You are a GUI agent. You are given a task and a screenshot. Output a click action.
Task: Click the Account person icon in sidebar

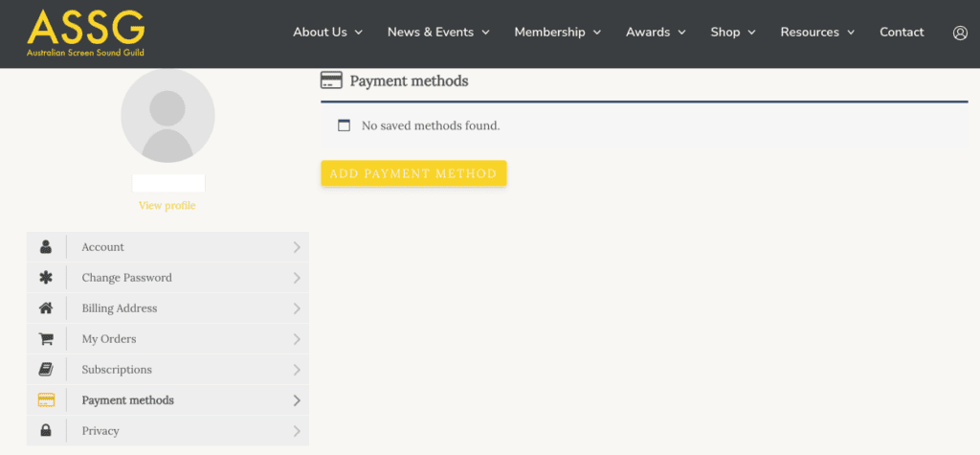(46, 246)
